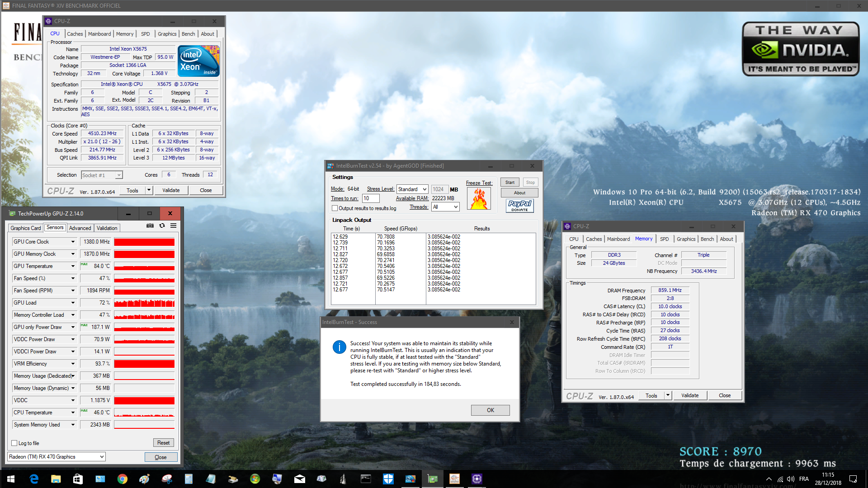This screenshot has height=488, width=868.
Task: Click the PayPal Donate icon in IntelBurnTest
Action: (519, 206)
